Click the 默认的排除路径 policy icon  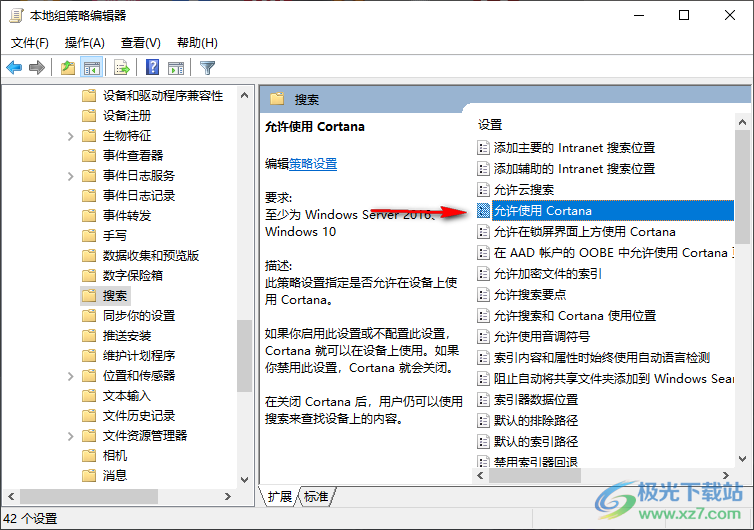[483, 420]
